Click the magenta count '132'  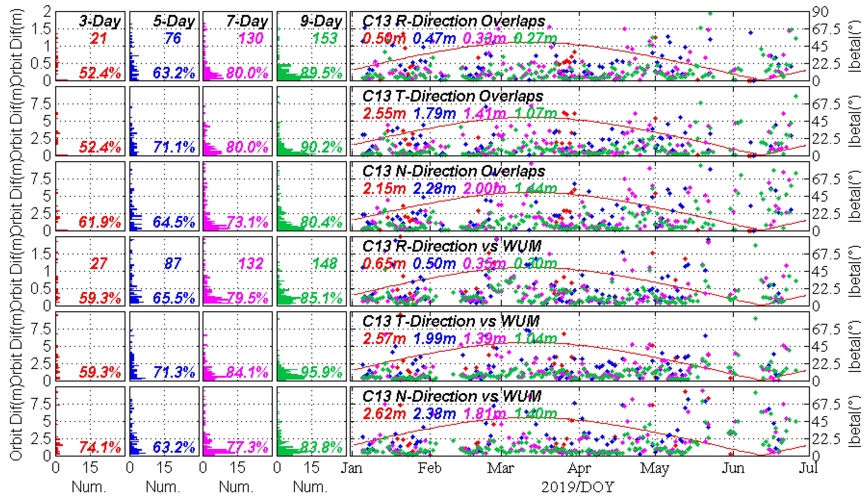251,263
